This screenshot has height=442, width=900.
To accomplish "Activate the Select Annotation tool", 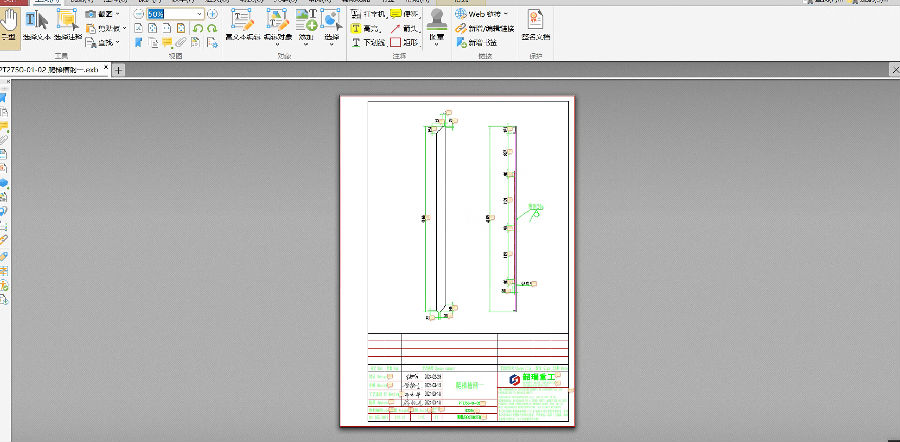I will tap(67, 23).
